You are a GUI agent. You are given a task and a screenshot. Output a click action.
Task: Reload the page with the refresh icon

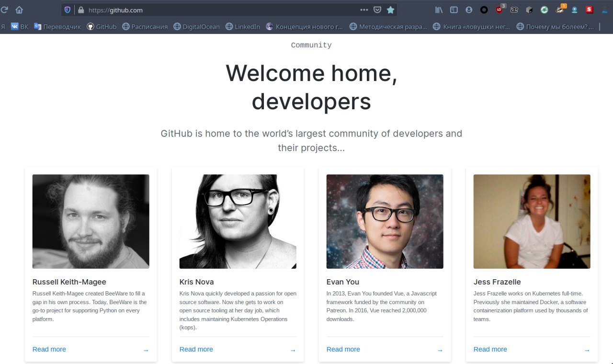4,10
